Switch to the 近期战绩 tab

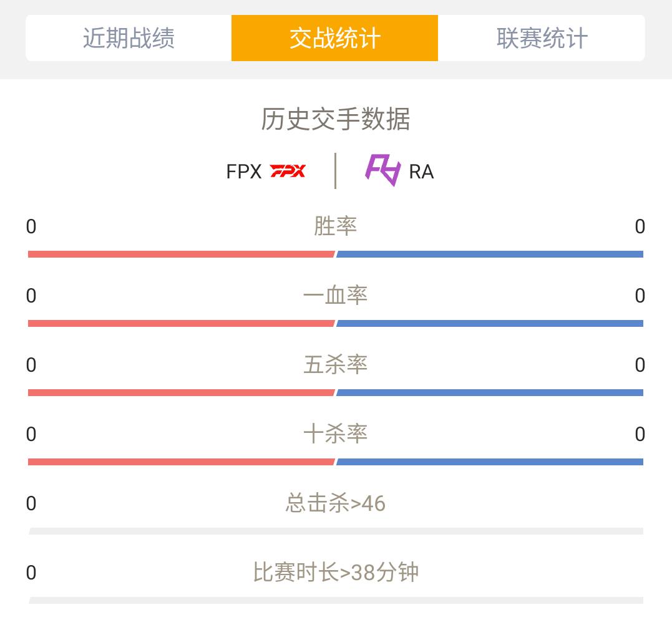pos(129,38)
